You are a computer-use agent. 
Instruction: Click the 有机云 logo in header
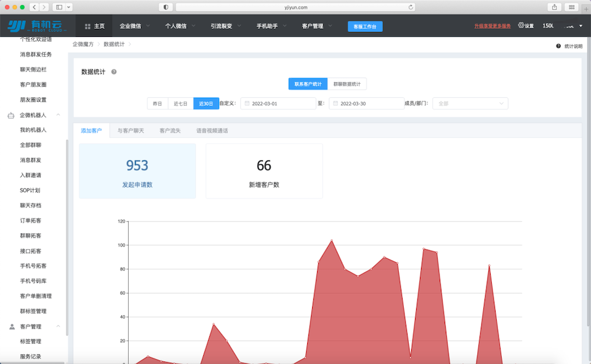(37, 26)
